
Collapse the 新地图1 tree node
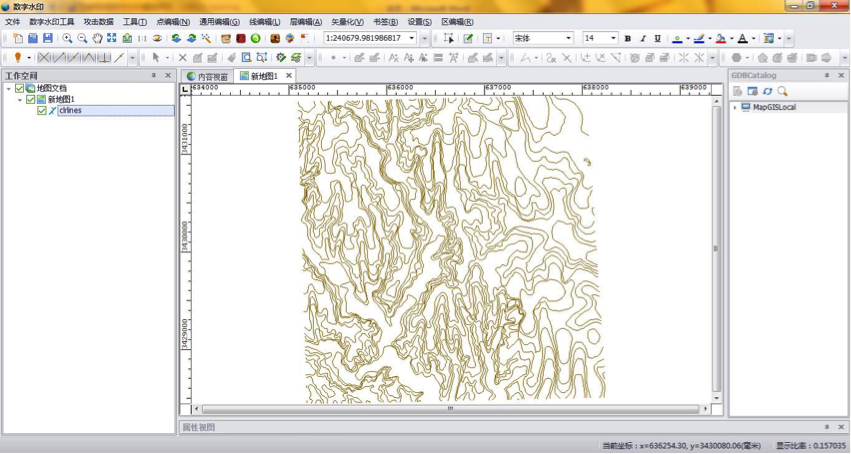click(x=20, y=100)
